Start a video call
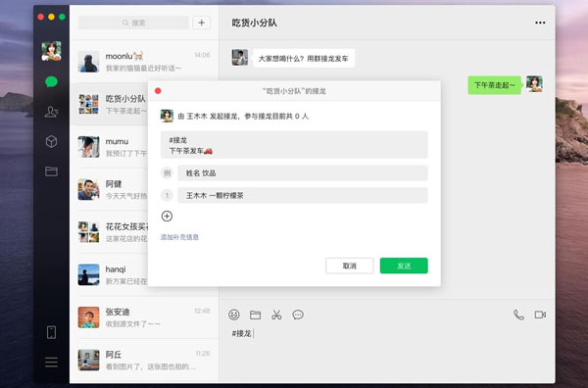The width and height of the screenshot is (588, 388). [x=540, y=315]
